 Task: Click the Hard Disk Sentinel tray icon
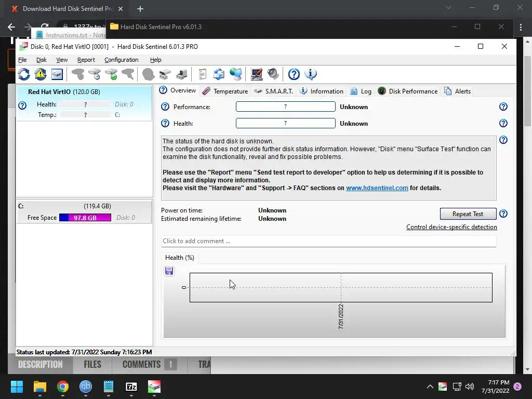tap(443, 387)
